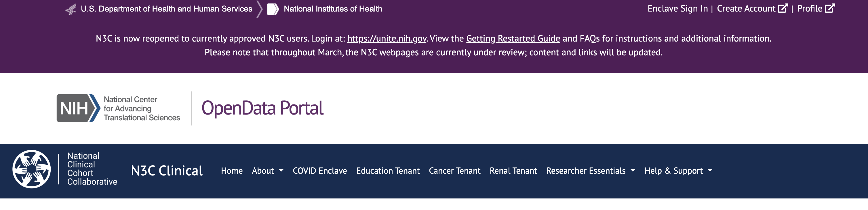Open the COVID Enclave nav item
The image size is (868, 210).
[x=319, y=171]
